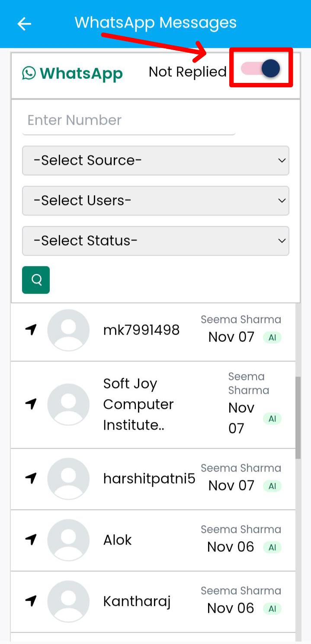The height and width of the screenshot is (644, 311).
Task: Click the AI badge on Kantharaj row
Action: click(272, 609)
